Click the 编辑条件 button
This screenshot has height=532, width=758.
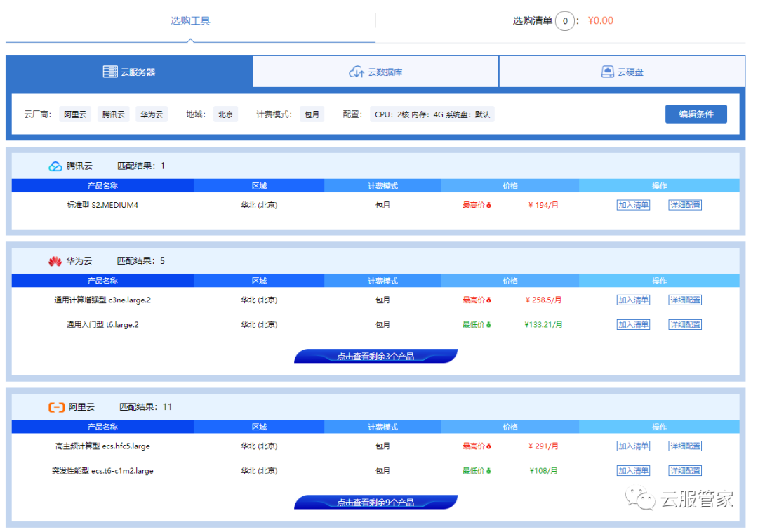click(x=696, y=114)
